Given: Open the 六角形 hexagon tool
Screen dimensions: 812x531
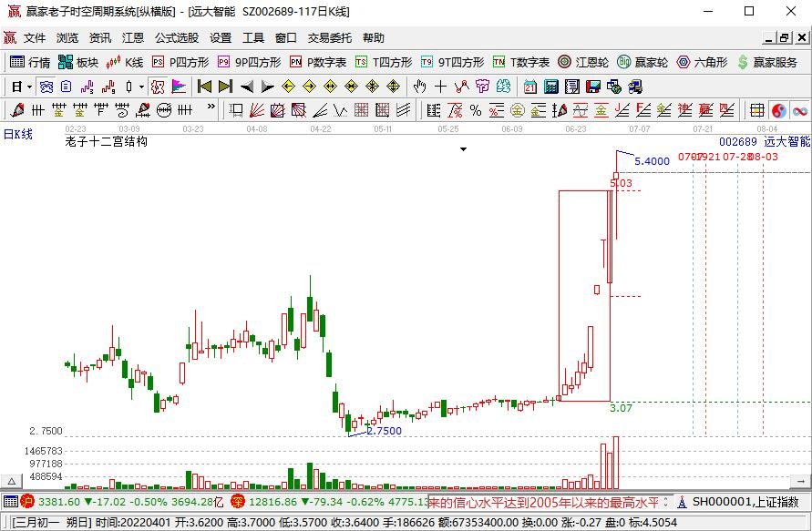Looking at the screenshot, I should (x=702, y=62).
